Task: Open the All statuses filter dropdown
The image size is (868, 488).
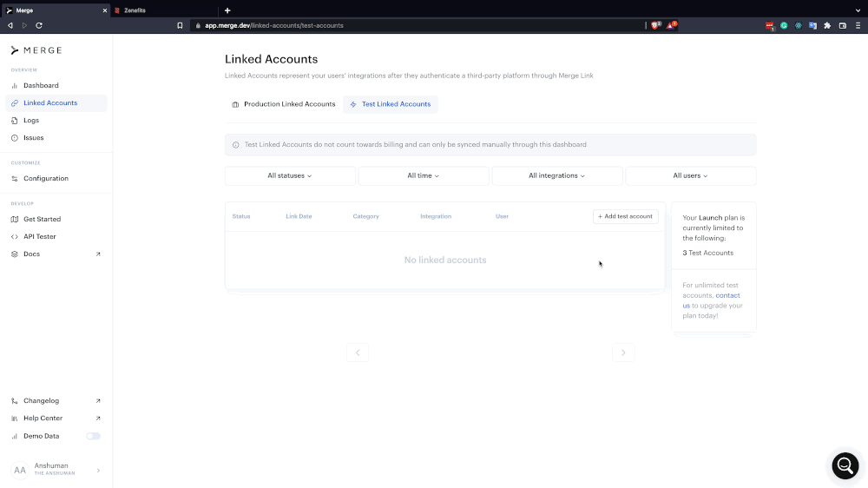Action: pyautogui.click(x=290, y=175)
